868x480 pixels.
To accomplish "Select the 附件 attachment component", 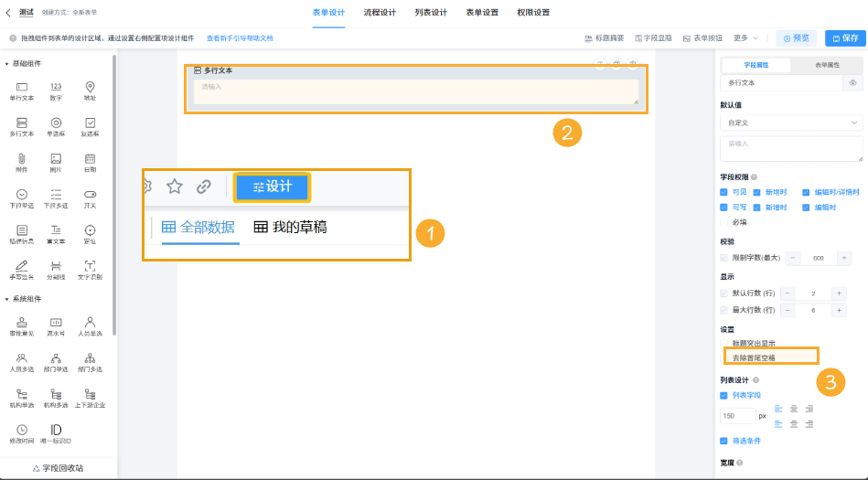I will 22,164.
